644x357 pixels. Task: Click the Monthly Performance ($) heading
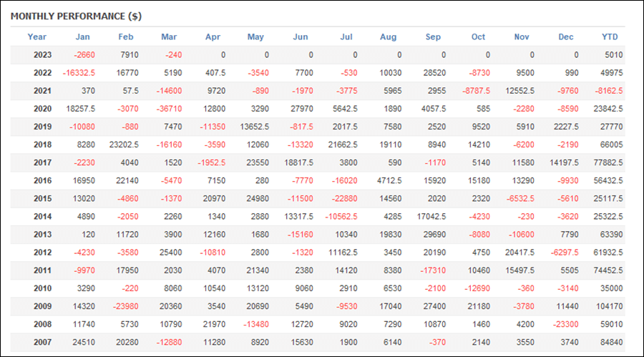[76, 16]
